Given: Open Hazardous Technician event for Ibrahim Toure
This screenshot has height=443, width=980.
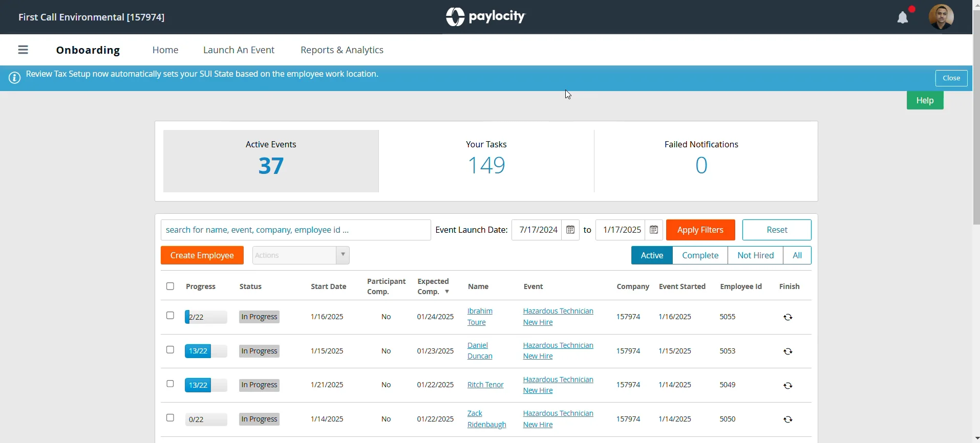Looking at the screenshot, I should tap(558, 317).
